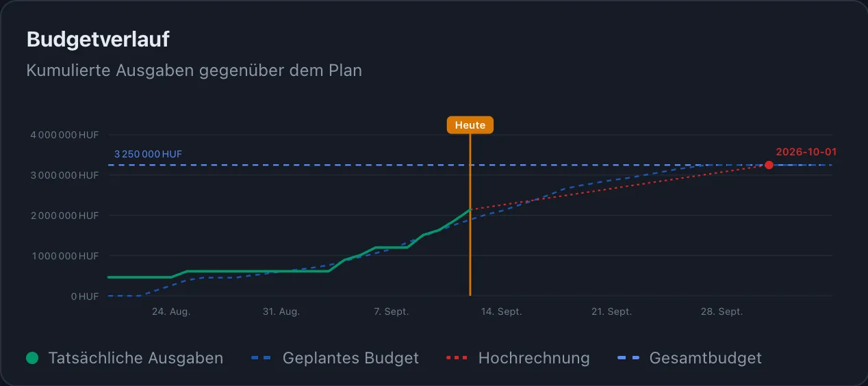The image size is (868, 386).
Task: Select the 28. Sept. axis date label
Action: point(722,311)
